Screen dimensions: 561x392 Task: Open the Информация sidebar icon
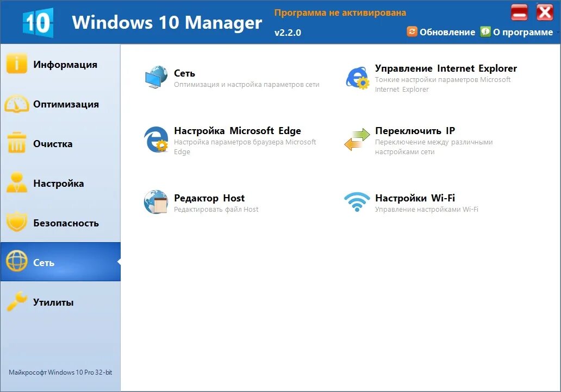[16, 64]
